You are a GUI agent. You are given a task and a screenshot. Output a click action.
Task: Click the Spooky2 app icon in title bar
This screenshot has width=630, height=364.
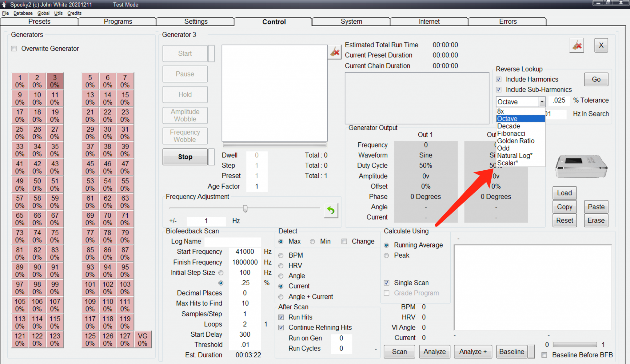(4, 4)
